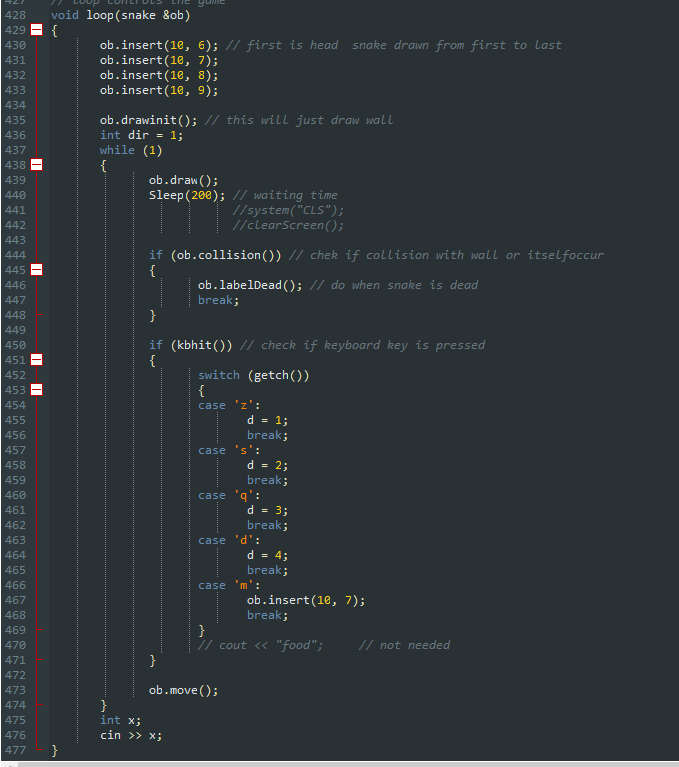Image resolution: width=679 pixels, height=767 pixels.
Task: Click line number 477 in the gutter
Action: coord(14,750)
